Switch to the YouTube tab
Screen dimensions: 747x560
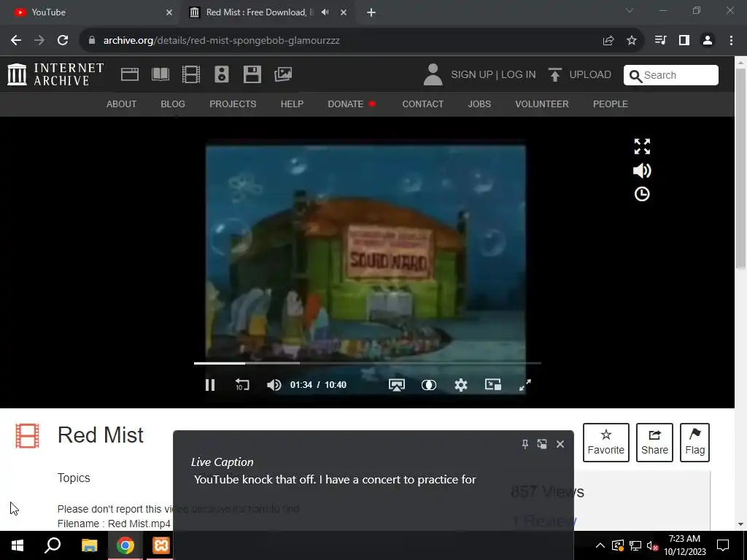point(90,12)
